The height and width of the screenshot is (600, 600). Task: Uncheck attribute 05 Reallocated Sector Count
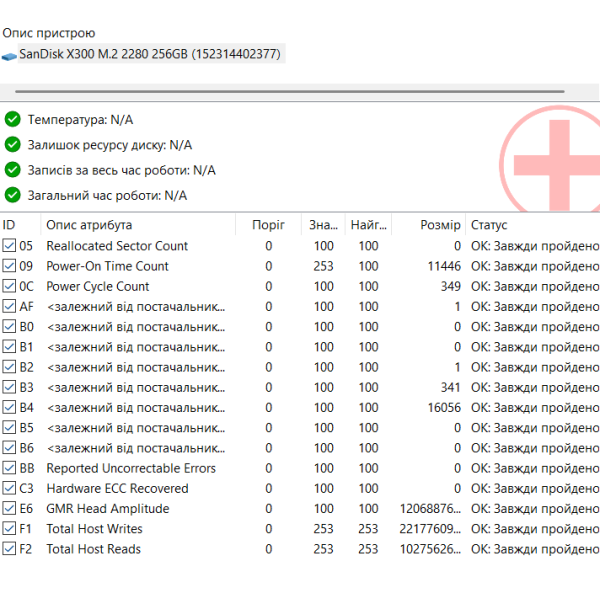[x=9, y=246]
